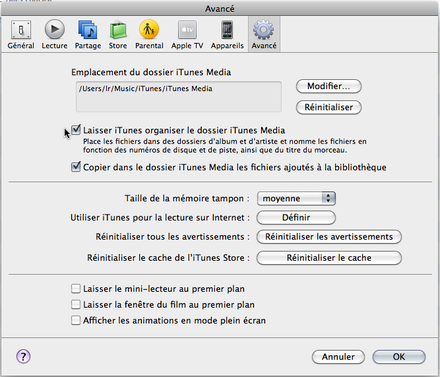Click Réinitialiser button beside folder path

tap(328, 107)
